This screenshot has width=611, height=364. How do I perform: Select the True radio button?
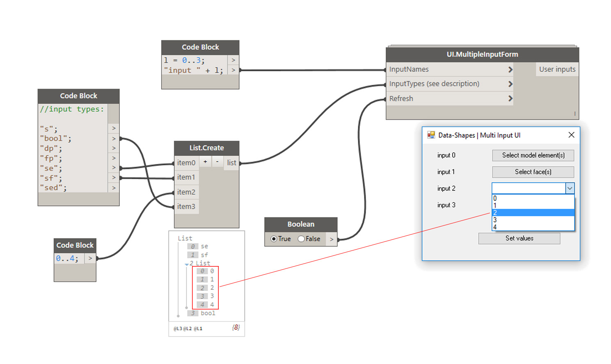tap(274, 239)
